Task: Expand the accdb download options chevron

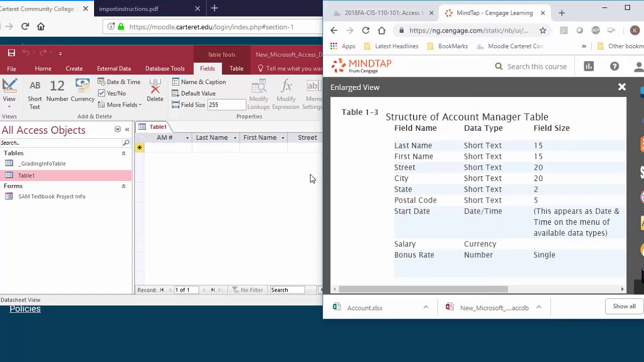Action: (538, 307)
